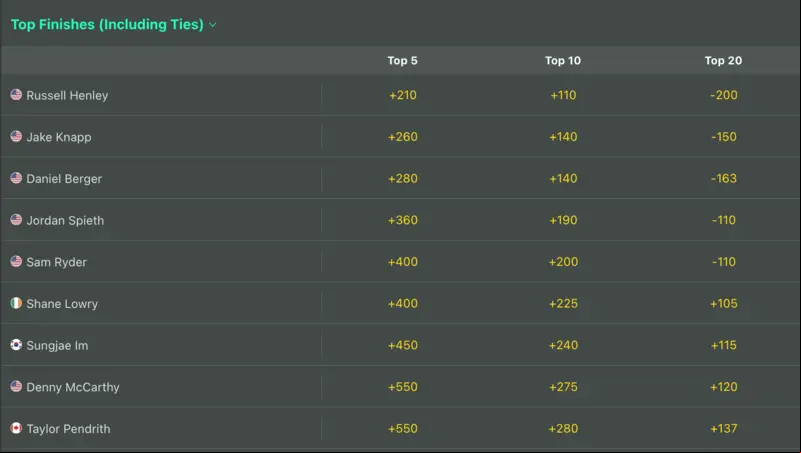Click the flag icon beside Jordan Spieth
Image resolution: width=801 pixels, height=453 pixels.
click(x=16, y=220)
